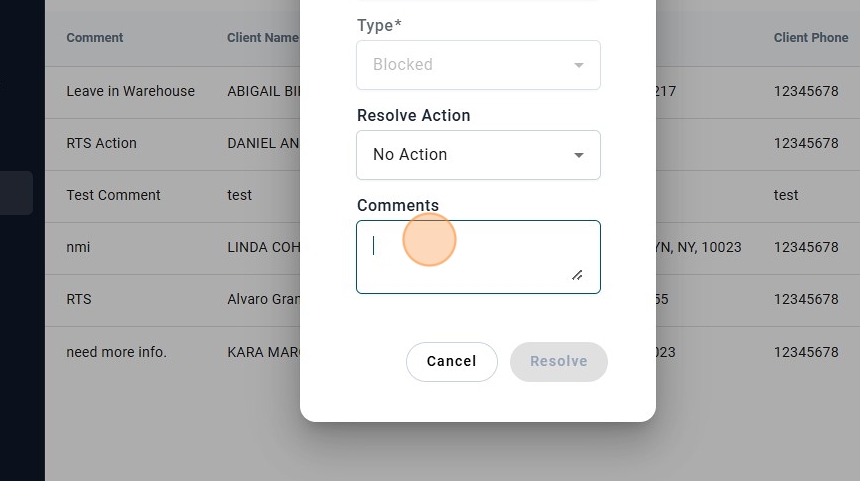Click the Type dropdown showing Blocked
The height and width of the screenshot is (481, 860).
point(478,64)
